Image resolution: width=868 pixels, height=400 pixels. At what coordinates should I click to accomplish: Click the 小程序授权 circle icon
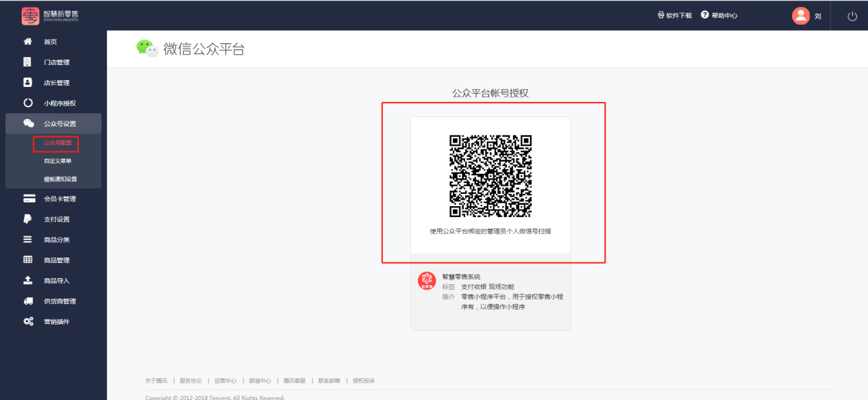tap(28, 103)
